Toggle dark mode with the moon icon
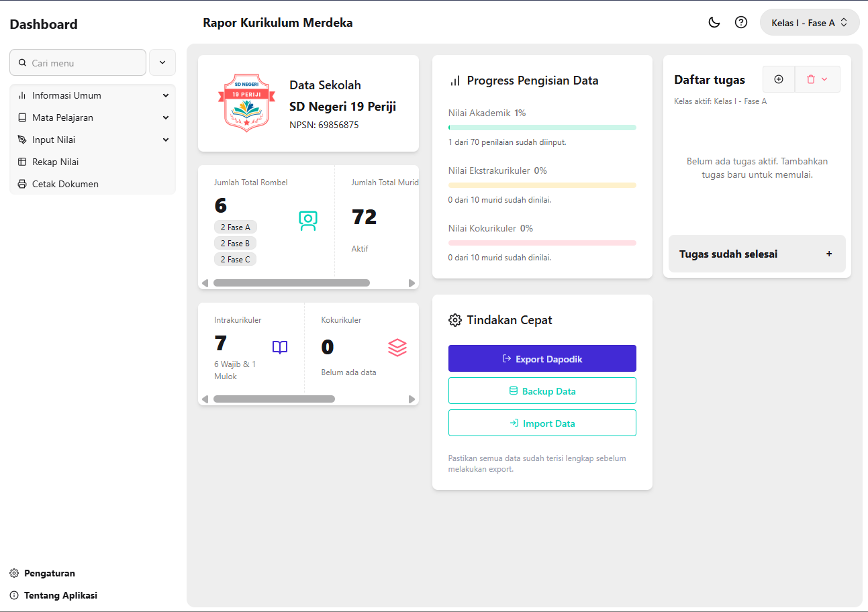The height and width of the screenshot is (612, 868). click(714, 22)
